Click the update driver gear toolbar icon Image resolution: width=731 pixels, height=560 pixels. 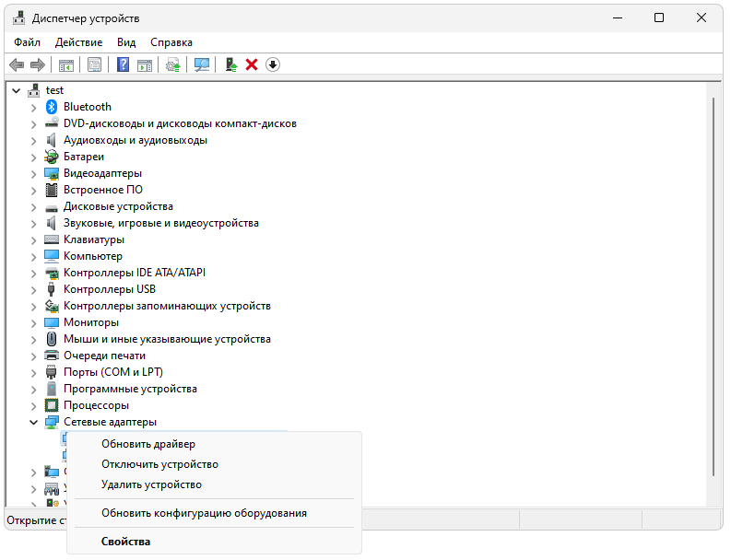click(x=173, y=64)
